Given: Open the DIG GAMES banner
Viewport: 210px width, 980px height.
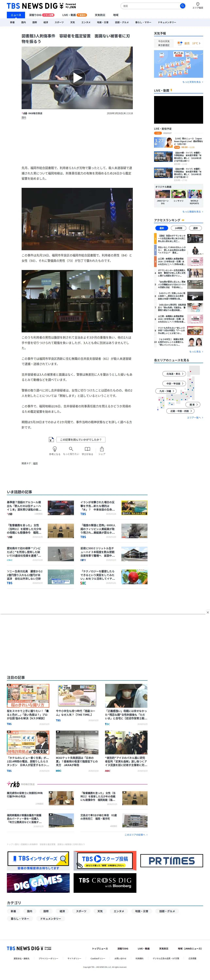Looking at the screenshot, I should 38,883.
